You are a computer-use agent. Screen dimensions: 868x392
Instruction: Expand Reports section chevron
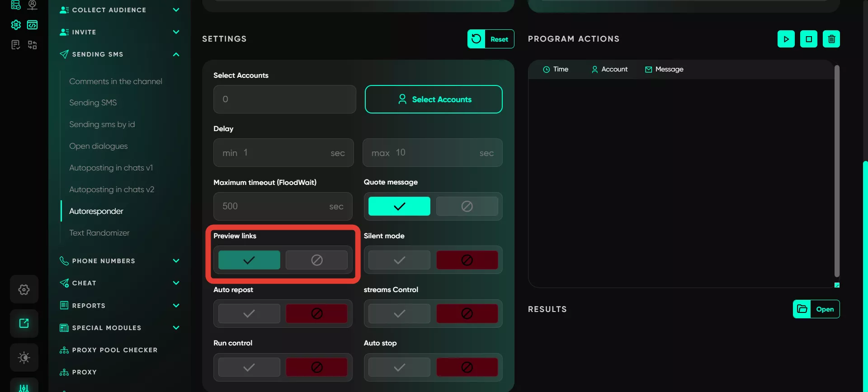click(176, 306)
